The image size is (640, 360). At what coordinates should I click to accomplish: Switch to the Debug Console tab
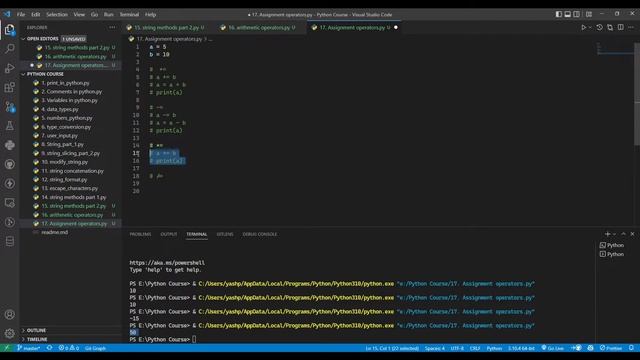click(x=260, y=234)
